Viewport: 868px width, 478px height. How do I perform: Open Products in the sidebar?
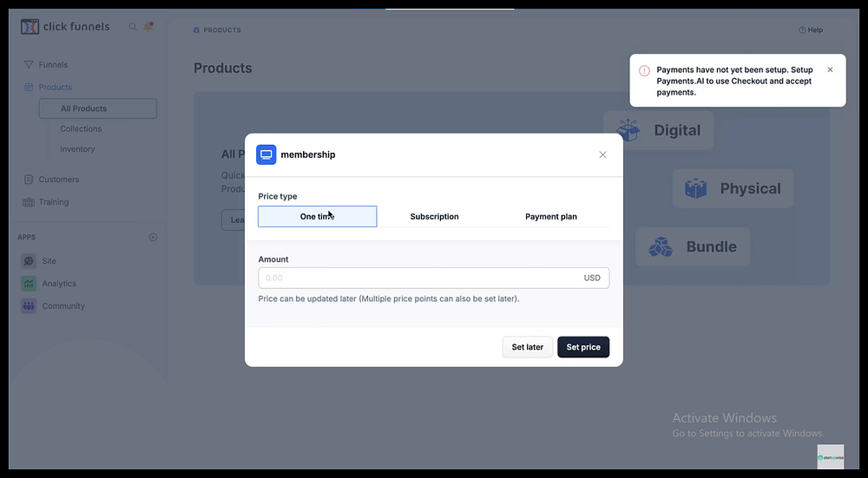(56, 87)
